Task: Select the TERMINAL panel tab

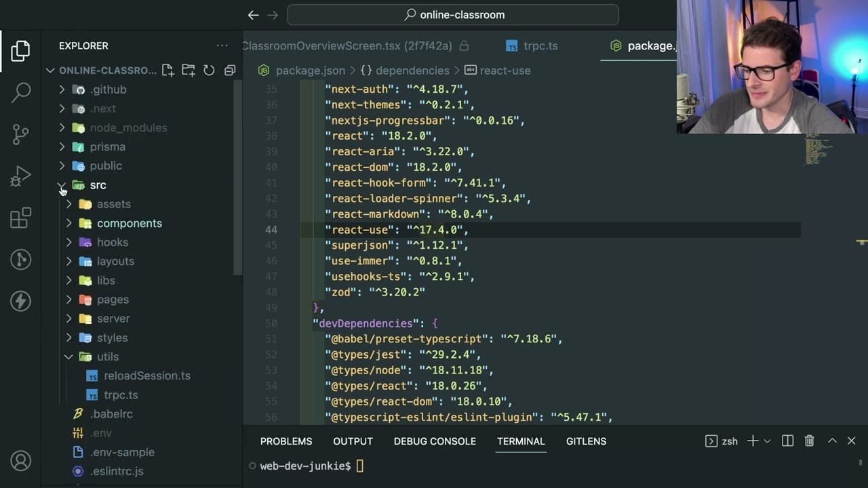Action: pyautogui.click(x=521, y=441)
